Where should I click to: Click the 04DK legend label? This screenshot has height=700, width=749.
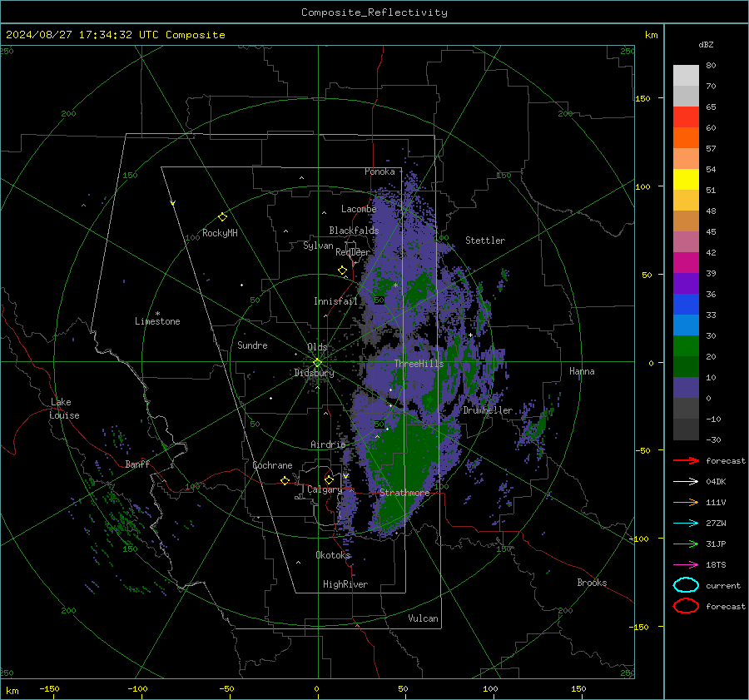coord(716,482)
